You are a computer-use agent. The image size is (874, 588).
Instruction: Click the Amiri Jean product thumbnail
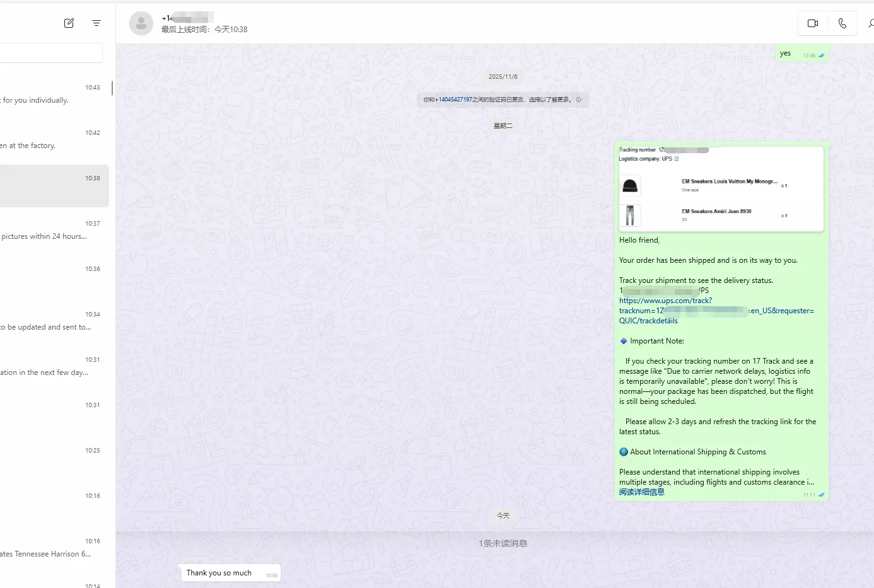point(630,216)
